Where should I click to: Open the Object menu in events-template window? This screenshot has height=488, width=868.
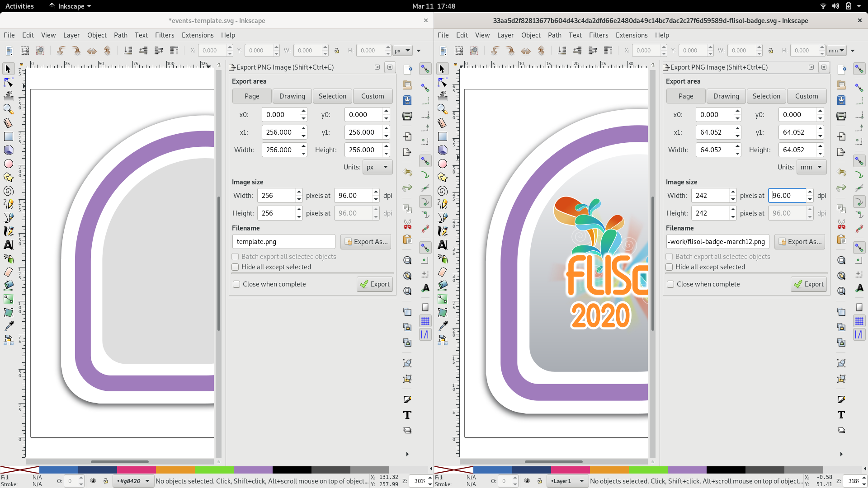click(x=97, y=35)
